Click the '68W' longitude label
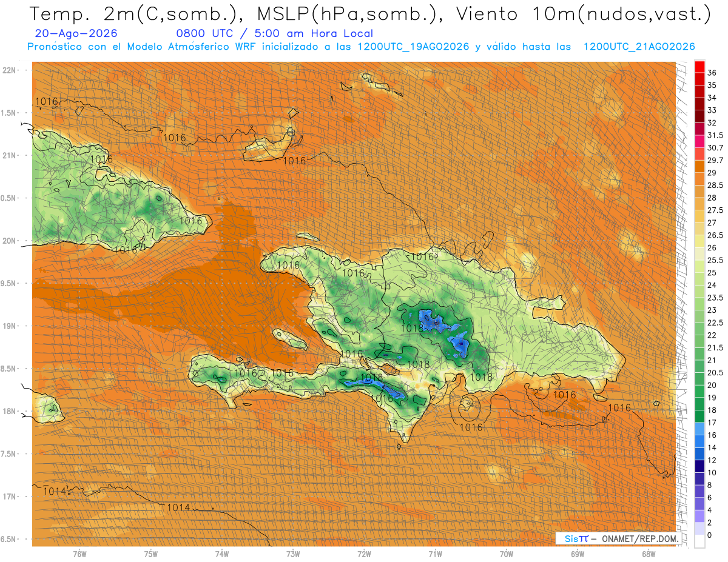Image resolution: width=728 pixels, height=562 pixels. point(649,554)
